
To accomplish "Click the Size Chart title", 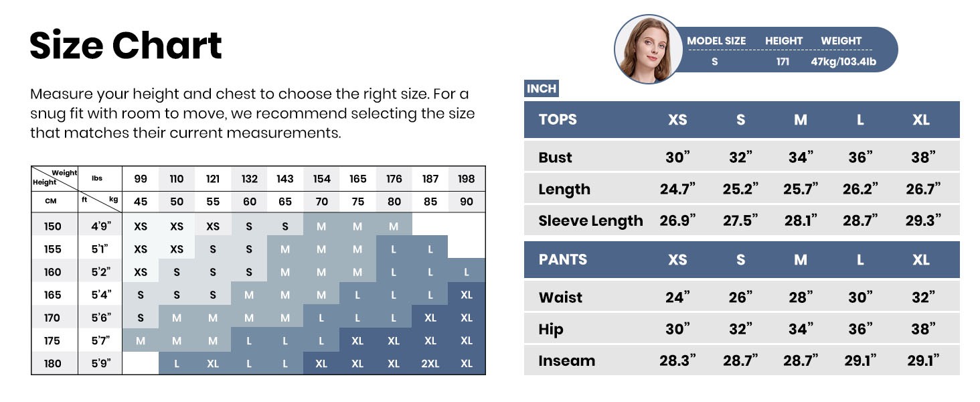I will (x=126, y=46).
